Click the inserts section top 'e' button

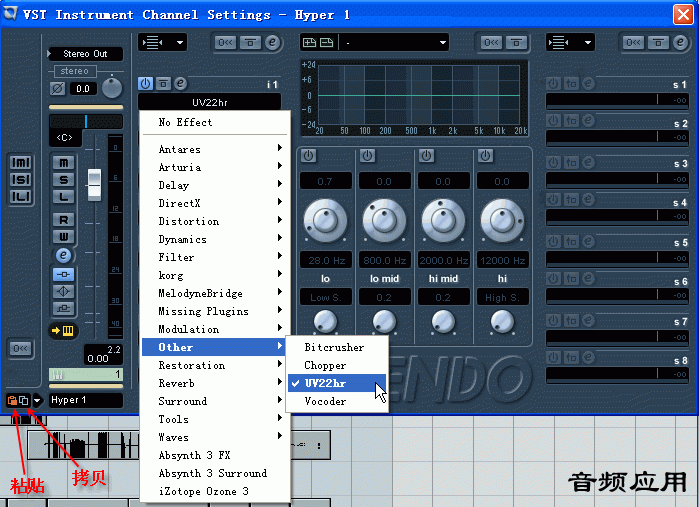point(272,42)
